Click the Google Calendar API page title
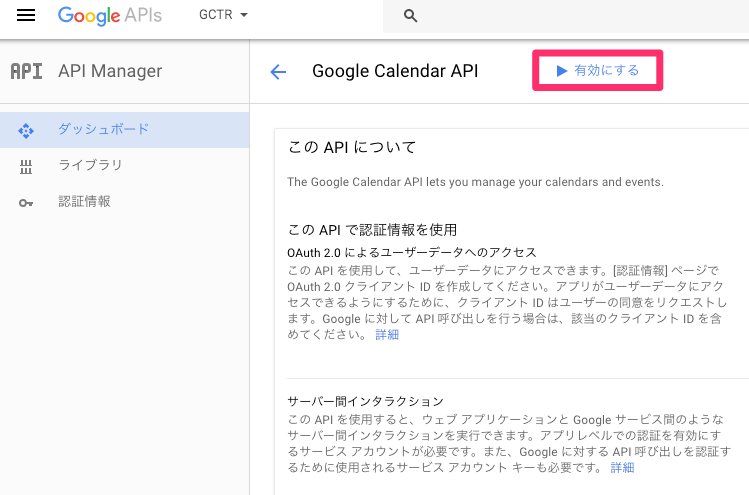749x495 pixels. click(x=395, y=71)
